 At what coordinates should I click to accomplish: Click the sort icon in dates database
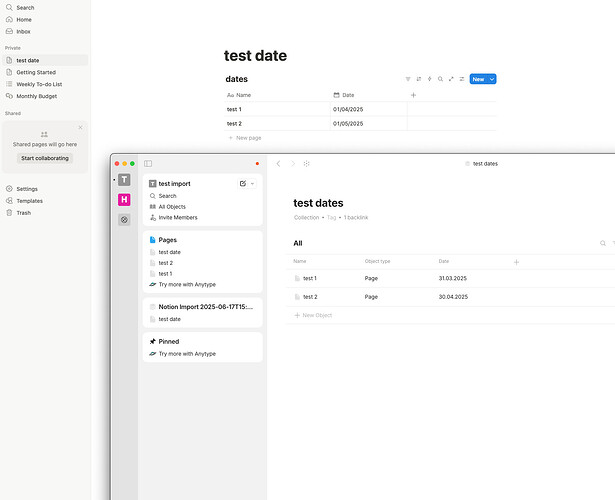click(x=419, y=79)
